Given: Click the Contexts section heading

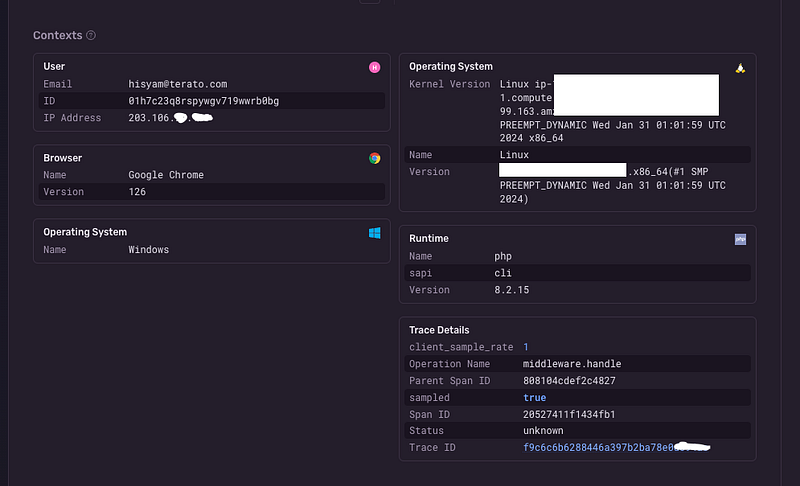Looking at the screenshot, I should [x=58, y=35].
